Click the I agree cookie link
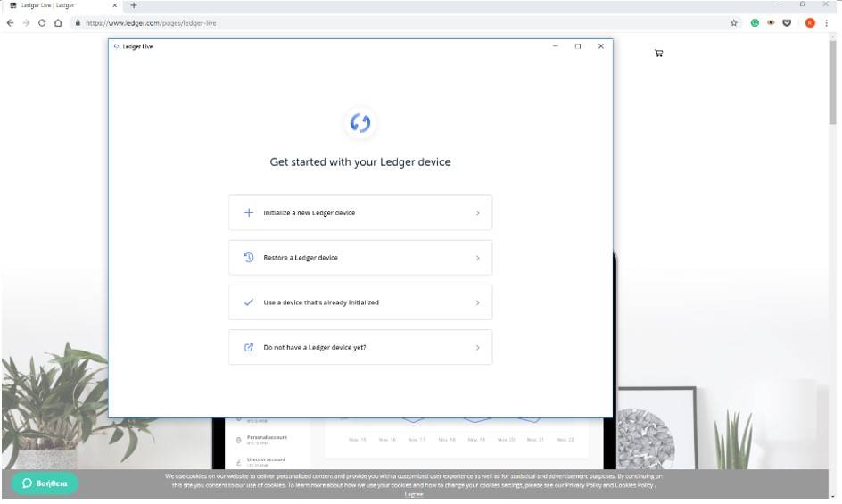This screenshot has width=842, height=504. coord(414,494)
